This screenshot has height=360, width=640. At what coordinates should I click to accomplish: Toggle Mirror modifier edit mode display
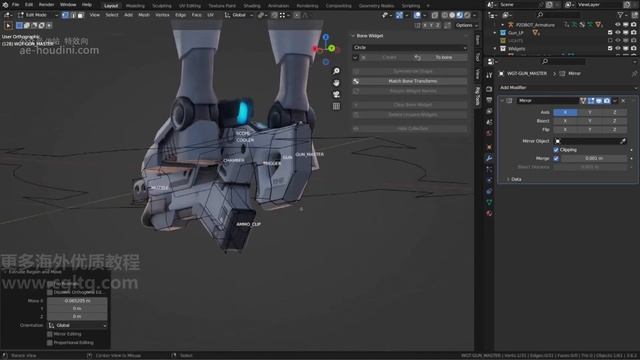click(x=591, y=101)
